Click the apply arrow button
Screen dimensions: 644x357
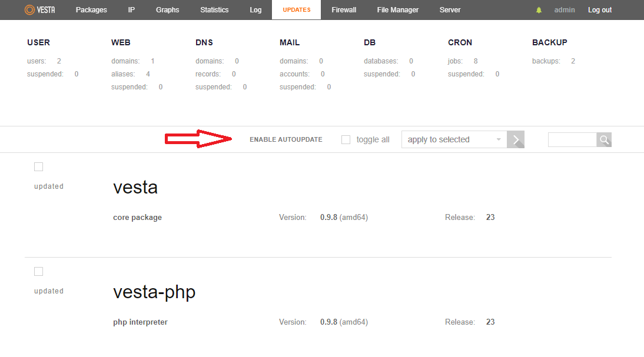[516, 139]
